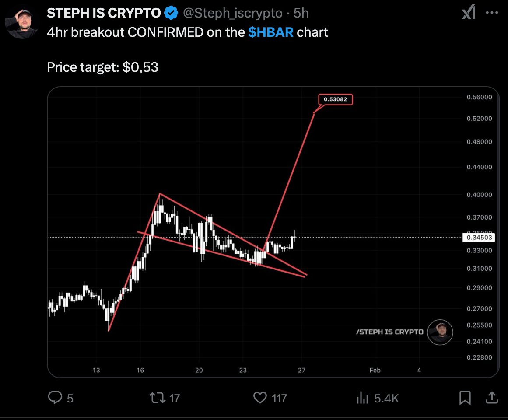Image resolution: width=508 pixels, height=420 pixels.
Task: Repost the tweet using the retweet icon
Action: [158, 398]
